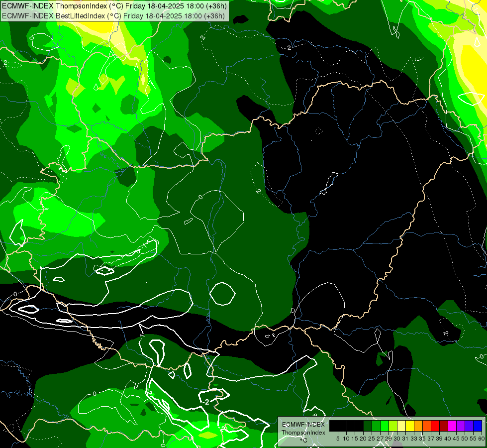Select the purple 45–50 legend swatch

(x=461, y=426)
